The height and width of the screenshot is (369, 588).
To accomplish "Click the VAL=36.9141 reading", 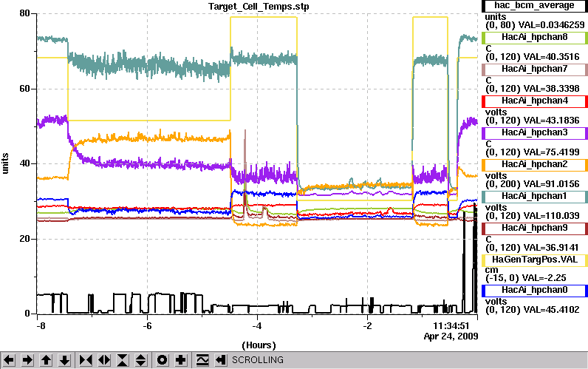I will click(551, 248).
